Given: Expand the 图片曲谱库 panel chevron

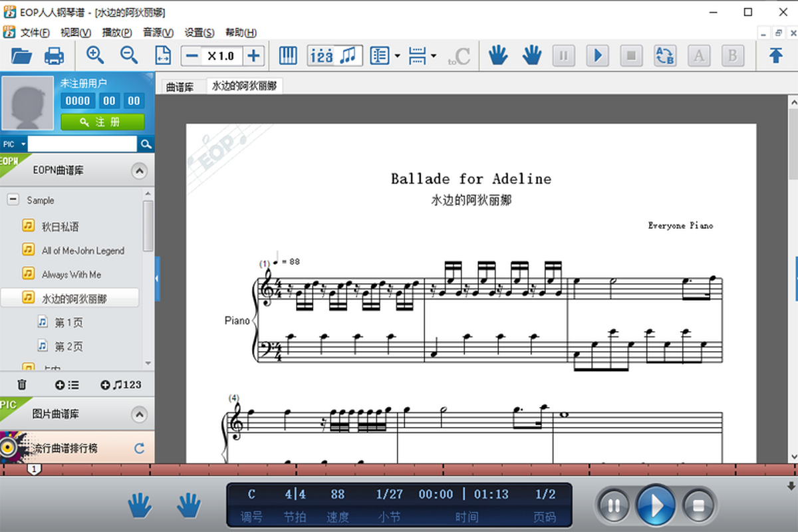Looking at the screenshot, I should (x=139, y=415).
